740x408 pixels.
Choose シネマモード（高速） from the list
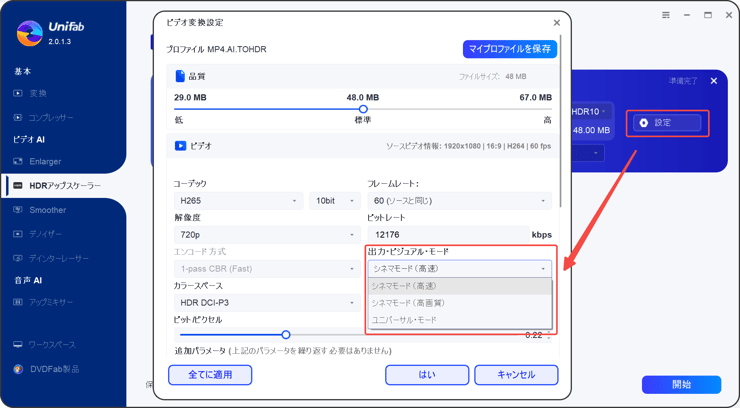tap(460, 286)
